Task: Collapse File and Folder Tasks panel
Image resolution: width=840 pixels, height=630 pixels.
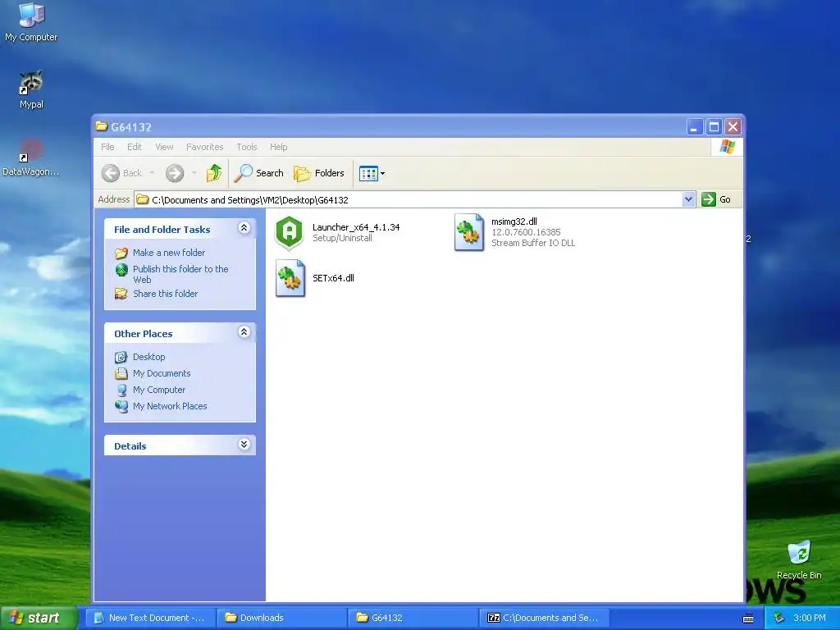Action: click(244, 228)
